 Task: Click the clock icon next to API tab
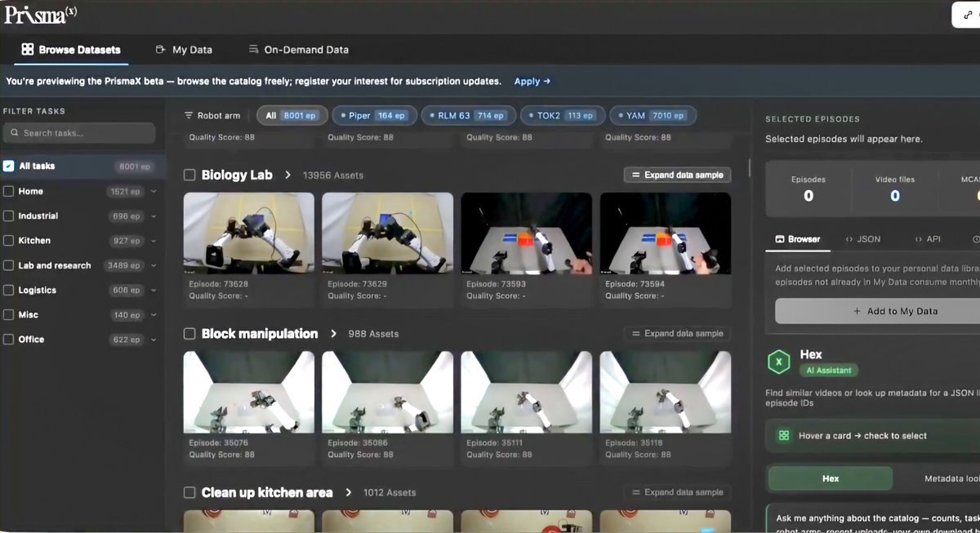(x=976, y=240)
